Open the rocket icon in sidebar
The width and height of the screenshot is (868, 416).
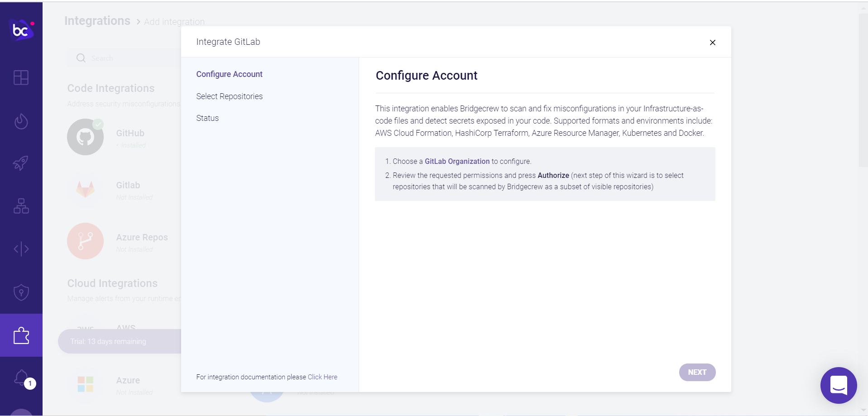[x=21, y=163]
